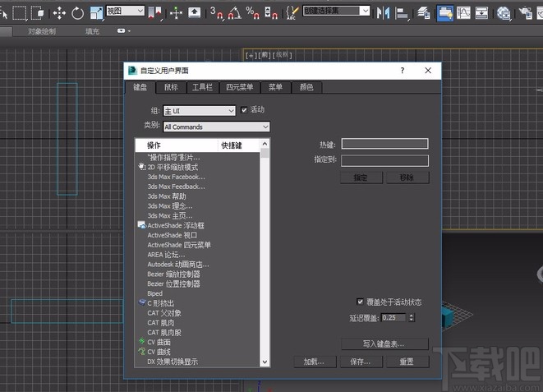Click the ribbon minimize toggle icon beside 填充
The height and width of the screenshot is (392, 543).
point(123,31)
